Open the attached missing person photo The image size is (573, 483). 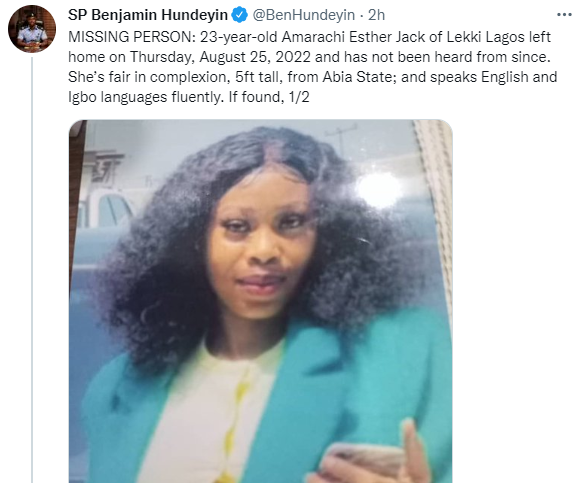[x=261, y=301]
